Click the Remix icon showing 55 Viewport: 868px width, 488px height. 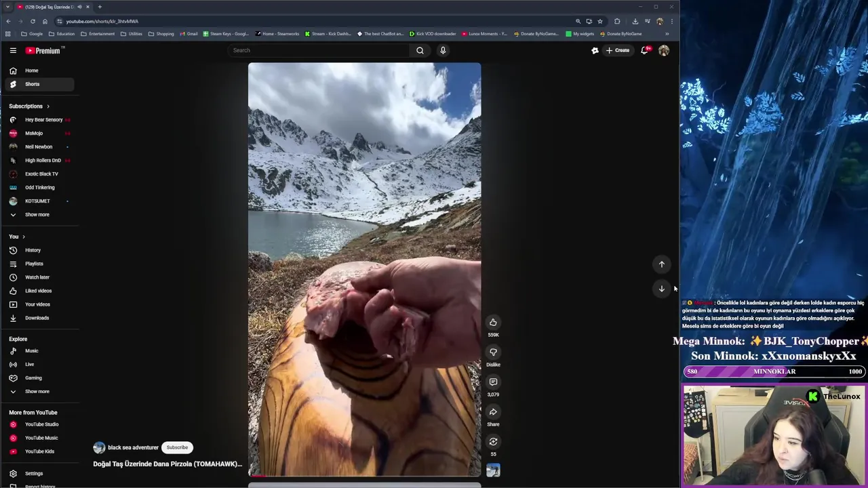[x=493, y=441]
